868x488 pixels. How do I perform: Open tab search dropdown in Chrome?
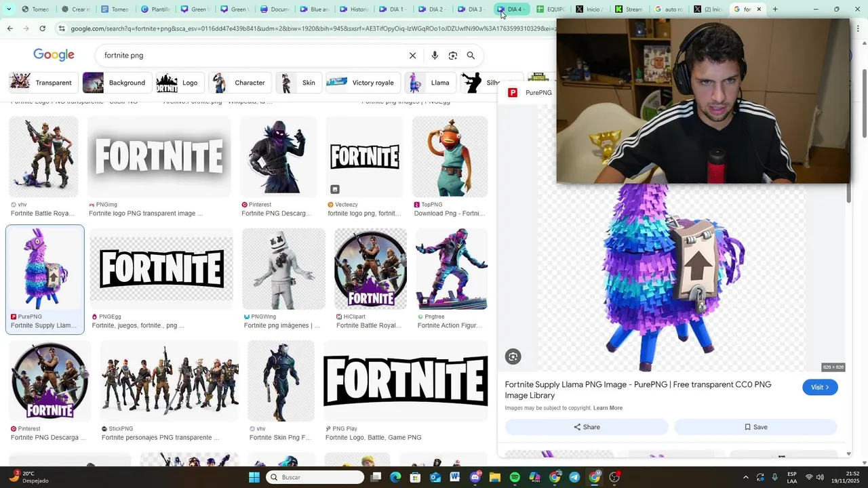9,9
